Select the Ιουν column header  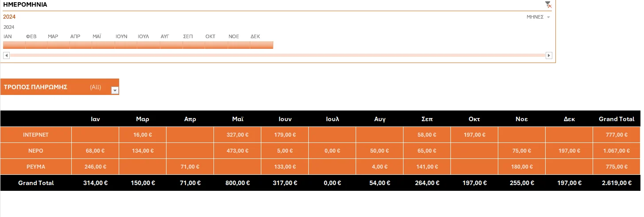285,119
